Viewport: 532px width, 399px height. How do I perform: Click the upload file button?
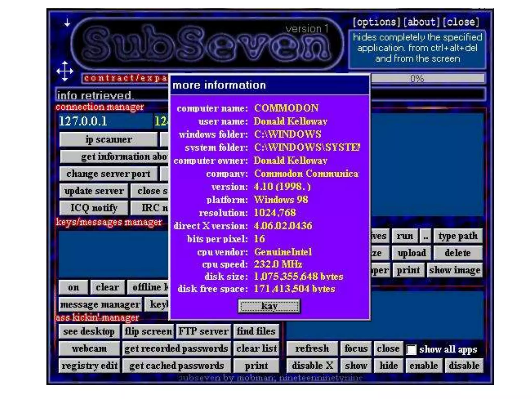[411, 253]
